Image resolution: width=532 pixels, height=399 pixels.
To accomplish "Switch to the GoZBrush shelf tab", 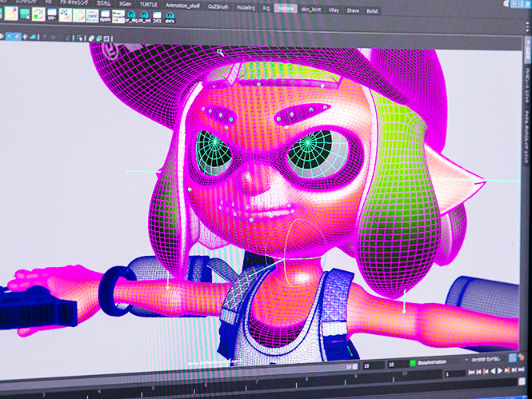I will (x=219, y=5).
